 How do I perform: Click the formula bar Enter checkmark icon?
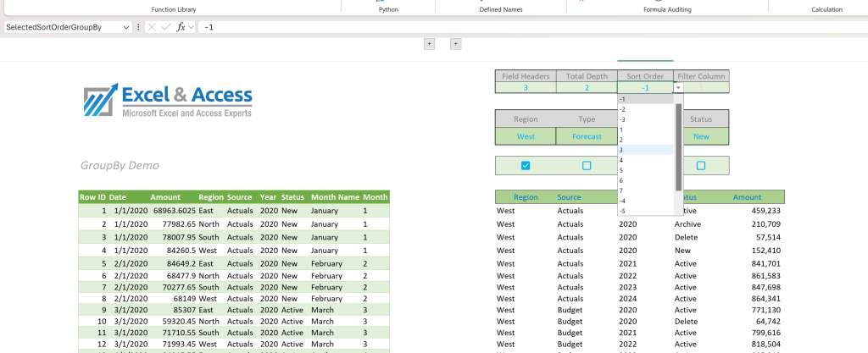tap(166, 27)
